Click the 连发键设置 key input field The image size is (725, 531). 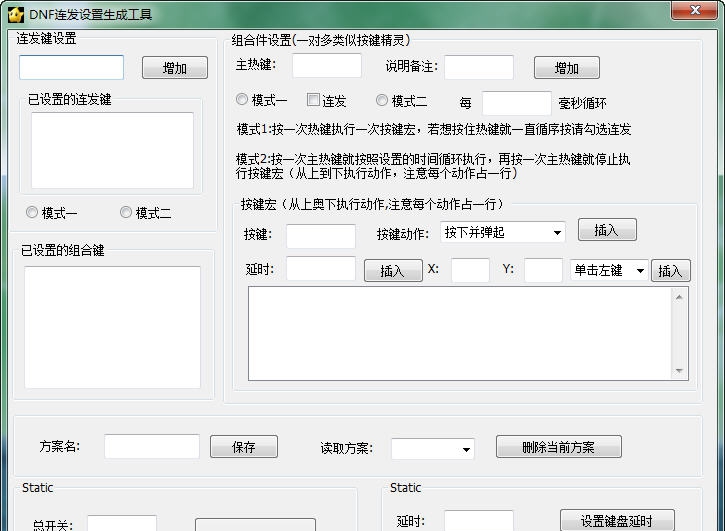(72, 68)
